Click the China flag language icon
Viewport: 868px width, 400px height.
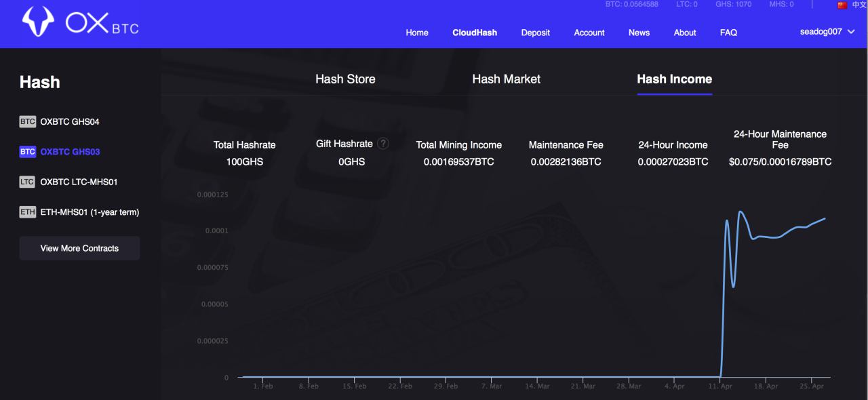(x=842, y=5)
